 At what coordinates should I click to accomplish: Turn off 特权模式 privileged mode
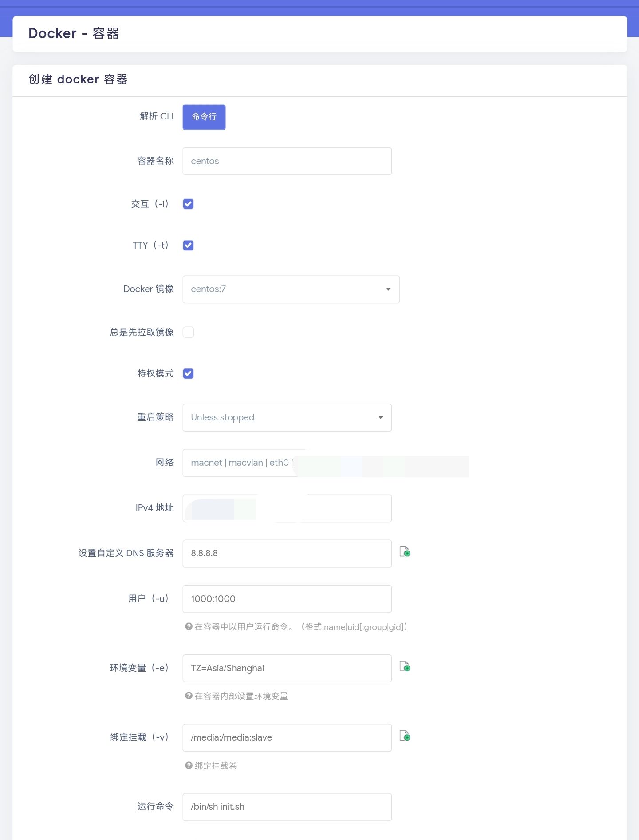188,373
